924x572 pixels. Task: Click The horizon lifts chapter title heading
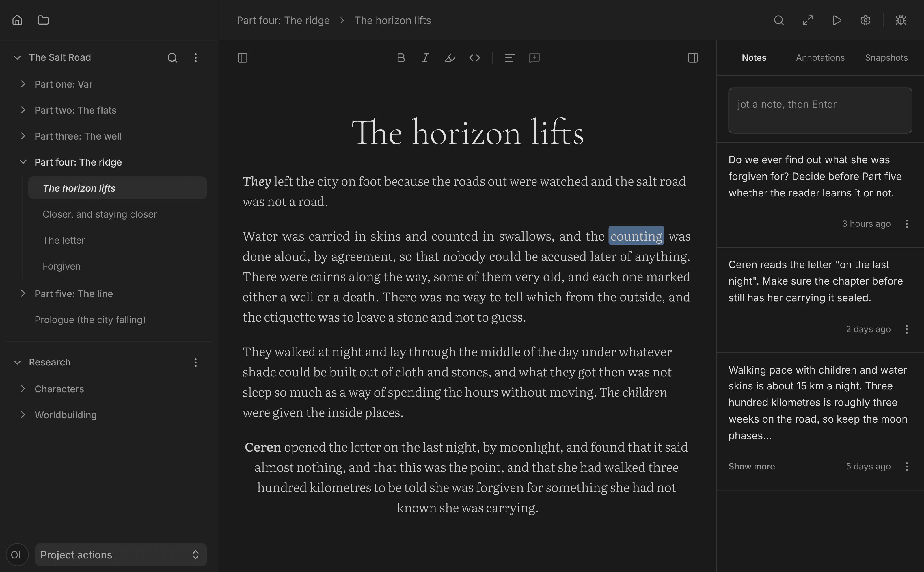coord(468,132)
